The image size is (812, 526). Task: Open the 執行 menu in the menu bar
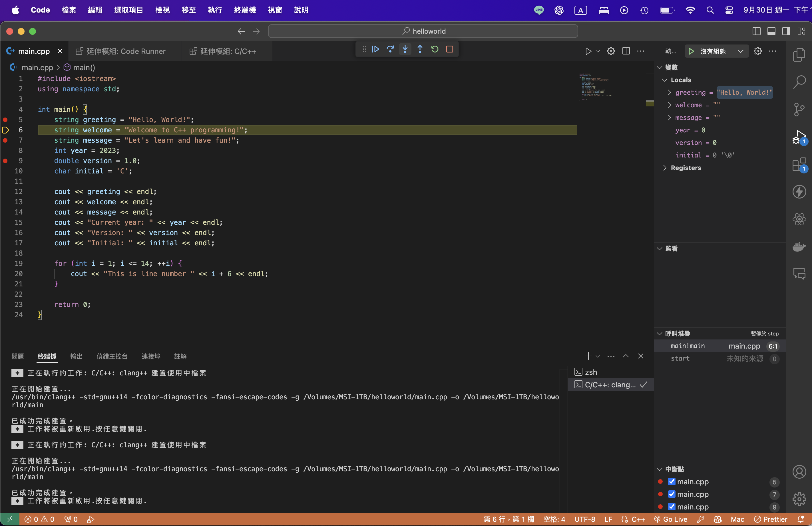(215, 10)
